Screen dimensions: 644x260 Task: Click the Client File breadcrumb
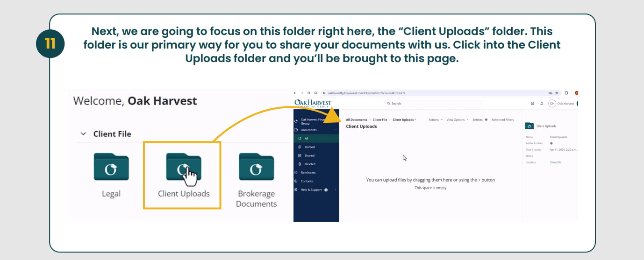coord(380,119)
